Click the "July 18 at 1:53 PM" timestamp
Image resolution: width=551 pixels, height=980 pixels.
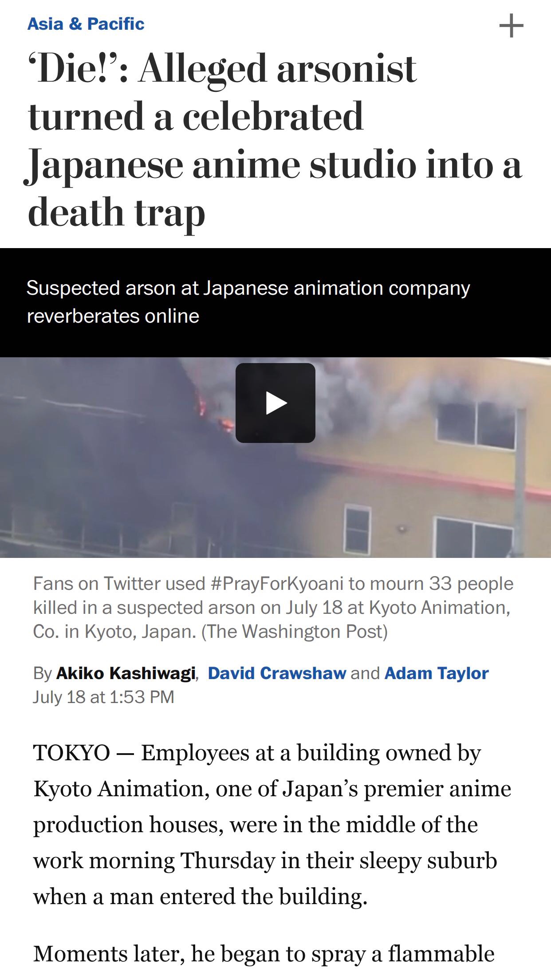coord(103,697)
